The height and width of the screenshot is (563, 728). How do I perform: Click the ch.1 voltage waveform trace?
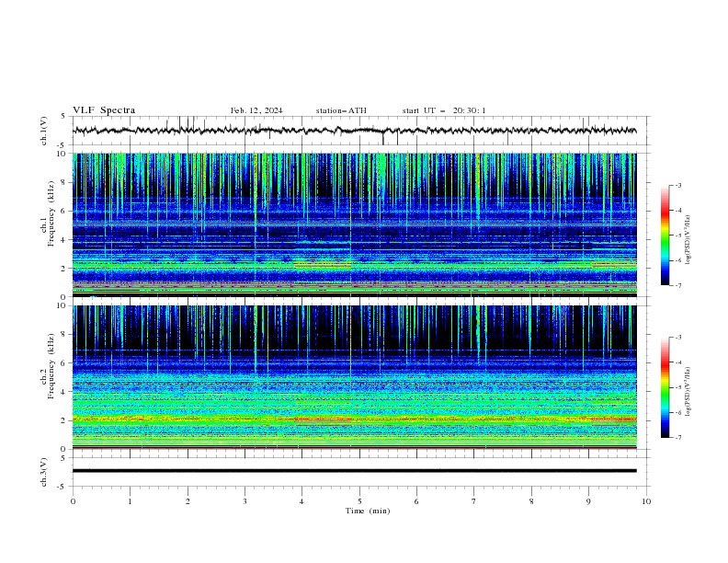pyautogui.click(x=354, y=131)
